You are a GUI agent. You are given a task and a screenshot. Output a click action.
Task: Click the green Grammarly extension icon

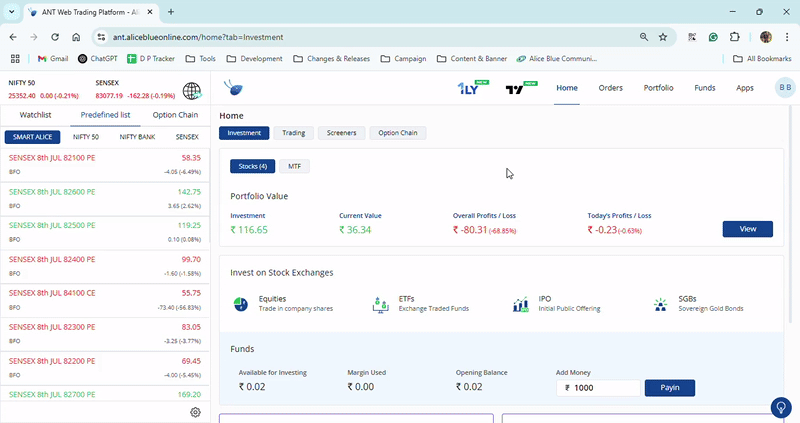pos(713,37)
